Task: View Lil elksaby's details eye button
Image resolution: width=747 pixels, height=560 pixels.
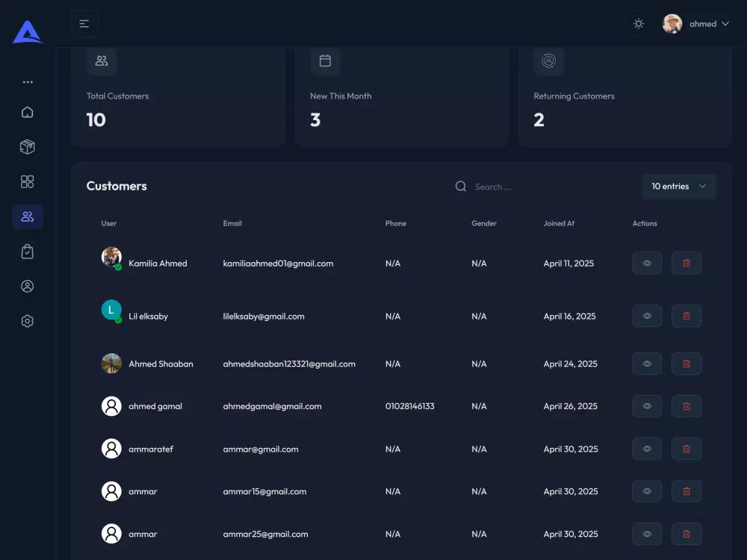Action: click(647, 316)
